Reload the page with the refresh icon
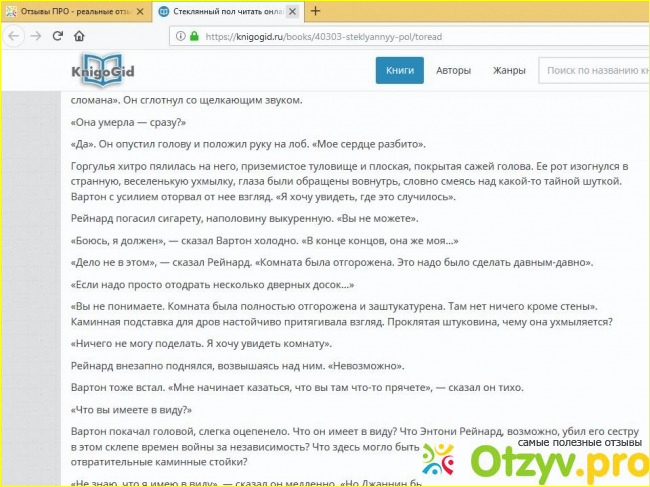The width and height of the screenshot is (650, 487). coord(58,36)
